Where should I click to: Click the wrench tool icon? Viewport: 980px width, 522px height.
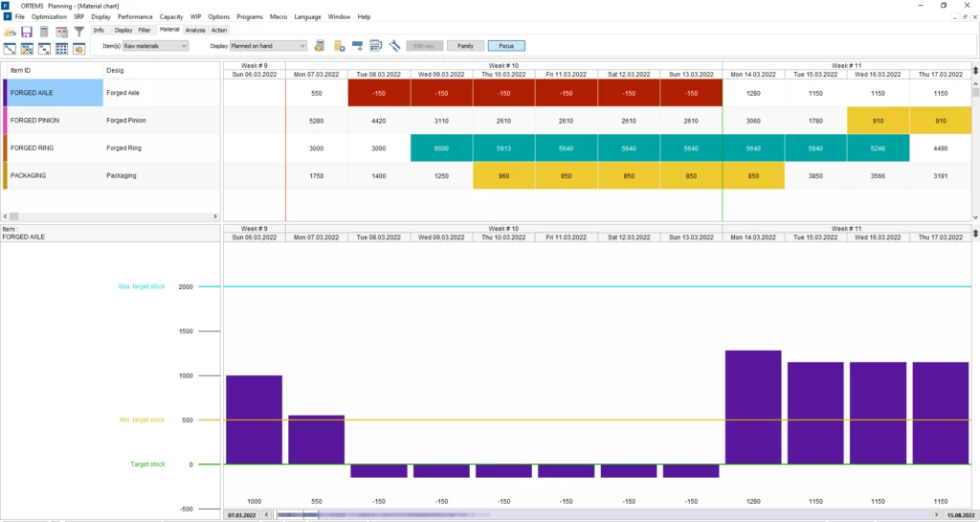click(393, 45)
